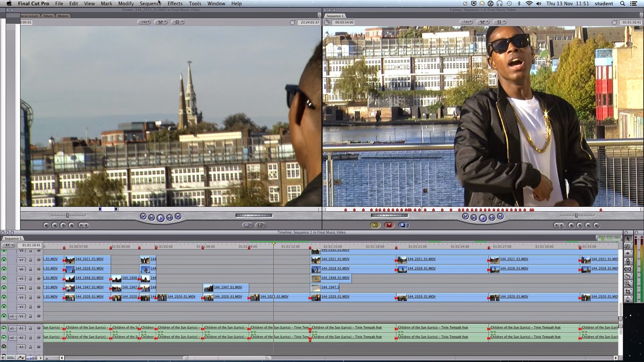Image resolution: width=644 pixels, height=362 pixels.
Task: Click the Viewer shuttle control slider
Action: click(x=68, y=215)
